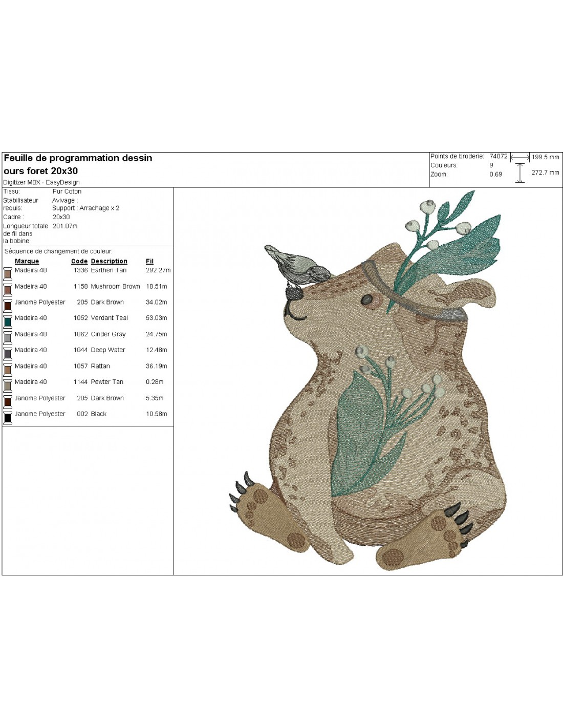Image resolution: width=563 pixels, height=728 pixels.
Task: Click the 'Stabilisateur requis:' label
Action: [20, 204]
